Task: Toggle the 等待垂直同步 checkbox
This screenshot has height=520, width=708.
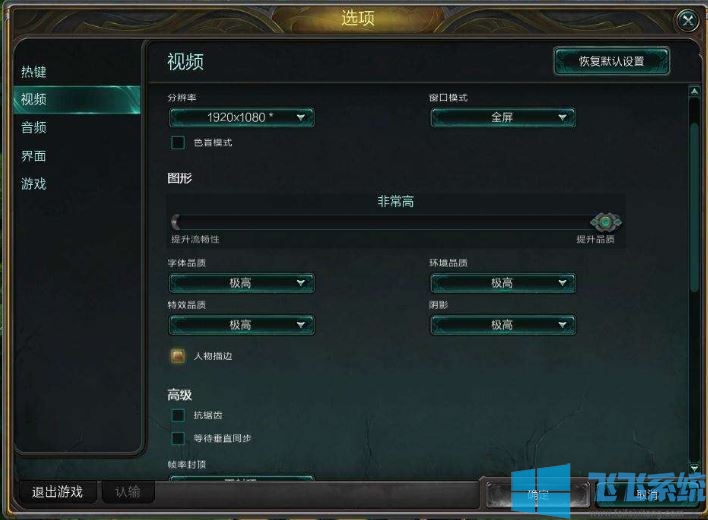Action: (178, 438)
